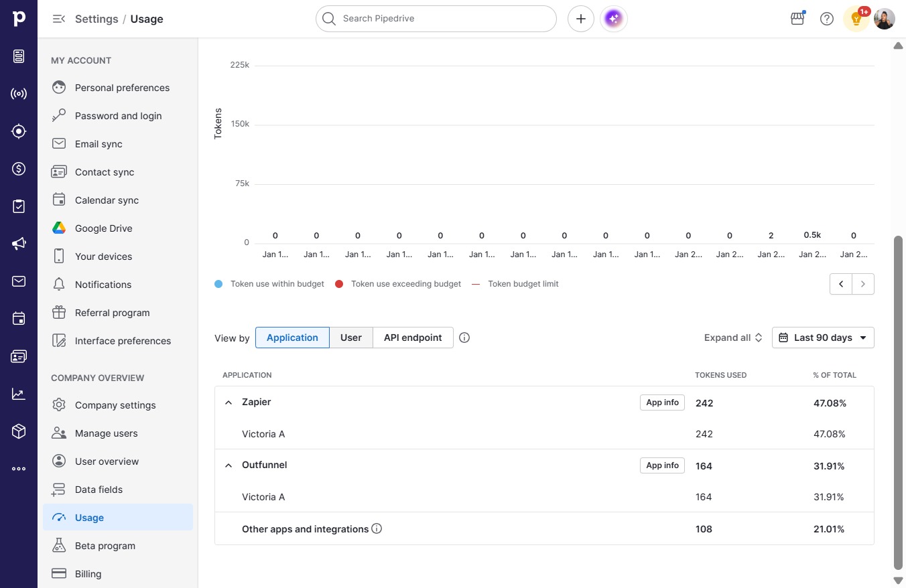Open Contacts card icon in left rail
The width and height of the screenshot is (906, 588).
pos(19,356)
